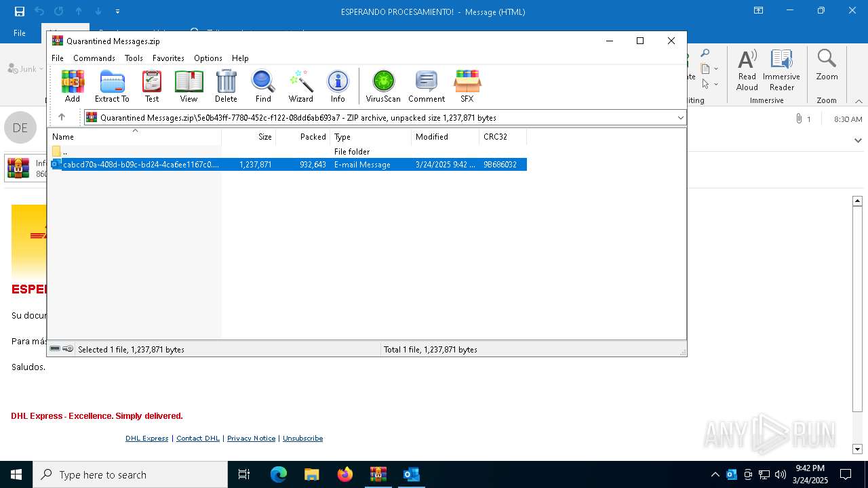The image size is (868, 488).
Task: Open the Find magnifier tool
Action: point(263,86)
